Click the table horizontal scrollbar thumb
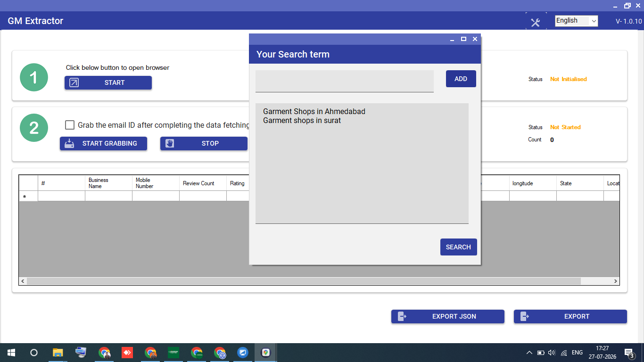Screen dimensions: 644x362 pyautogui.click(x=304, y=281)
